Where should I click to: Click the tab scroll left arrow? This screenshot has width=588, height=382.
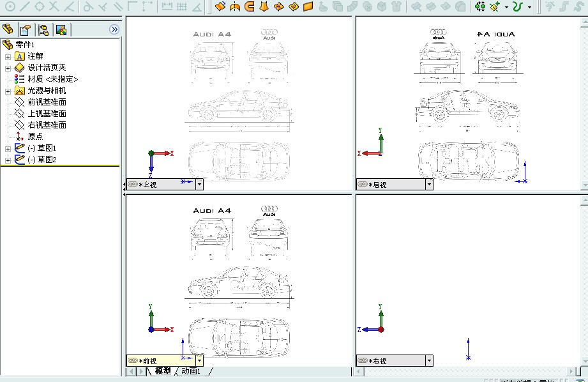(132, 372)
